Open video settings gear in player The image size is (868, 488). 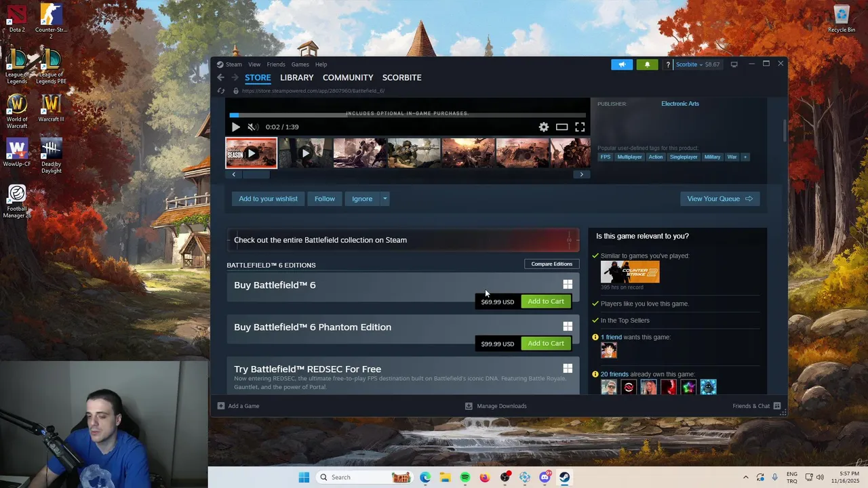click(543, 127)
